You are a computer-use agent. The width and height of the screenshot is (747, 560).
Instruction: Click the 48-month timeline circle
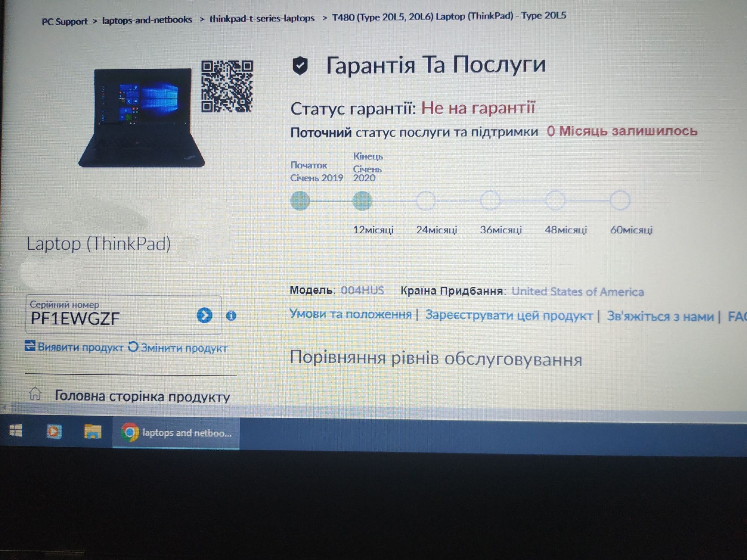point(555,200)
